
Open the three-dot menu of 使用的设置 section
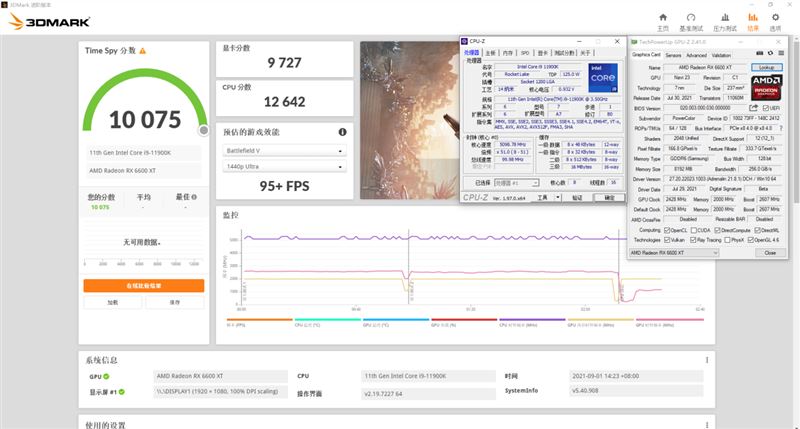(x=707, y=425)
